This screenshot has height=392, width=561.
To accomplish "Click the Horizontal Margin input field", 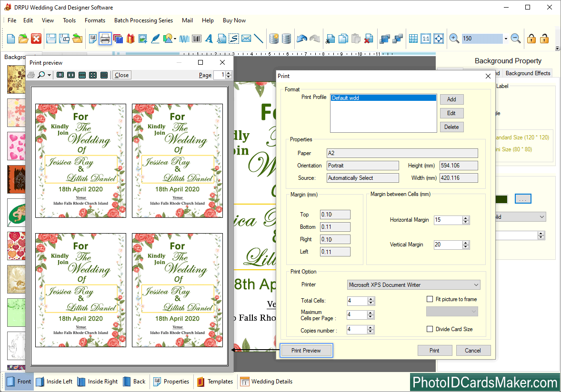I will point(448,220).
